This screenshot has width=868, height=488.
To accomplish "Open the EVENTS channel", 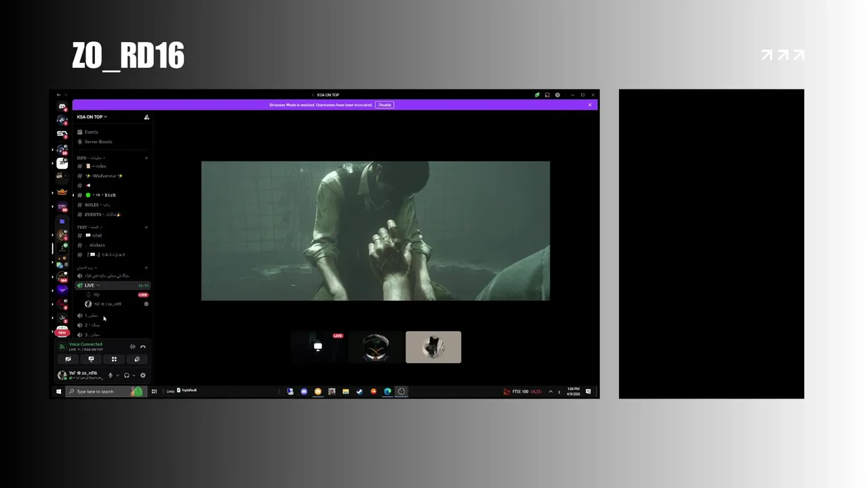I will 113,214.
